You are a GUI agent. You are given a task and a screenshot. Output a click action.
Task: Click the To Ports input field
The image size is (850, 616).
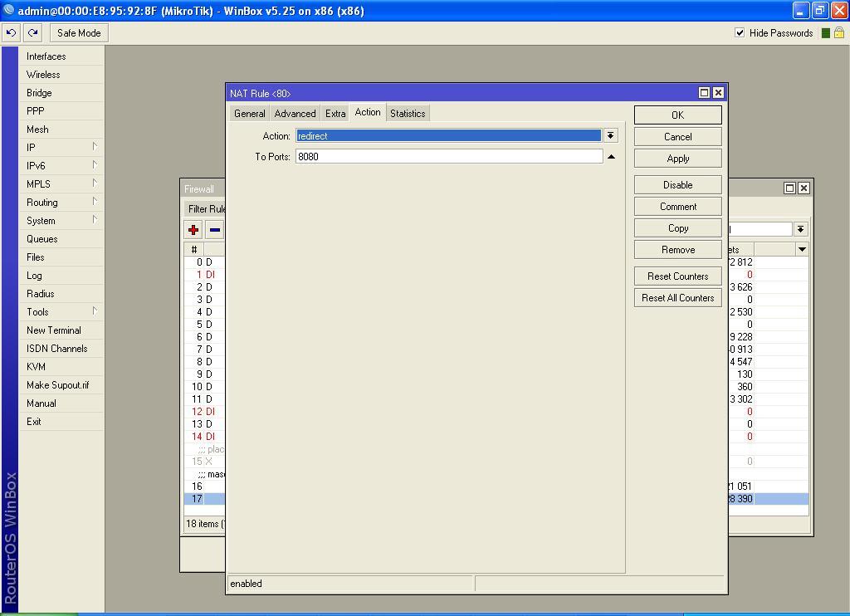pos(449,157)
